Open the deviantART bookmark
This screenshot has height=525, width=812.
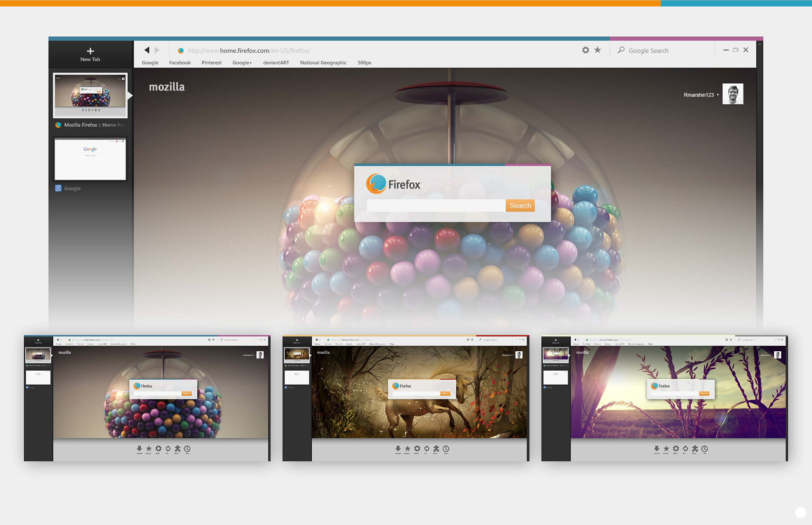(276, 63)
